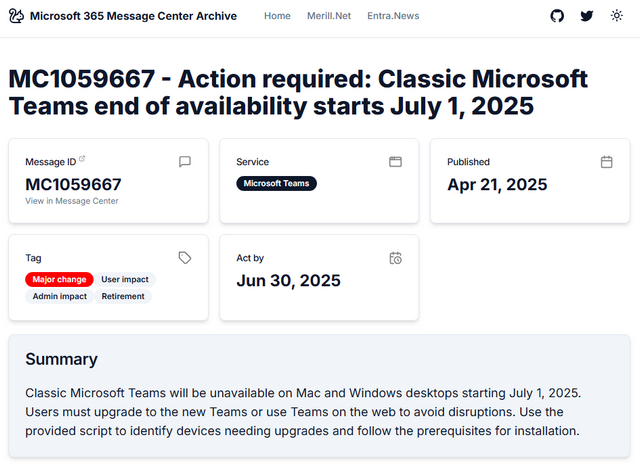Click external link icon beside Message ID
The height and width of the screenshot is (465, 640).
(82, 159)
